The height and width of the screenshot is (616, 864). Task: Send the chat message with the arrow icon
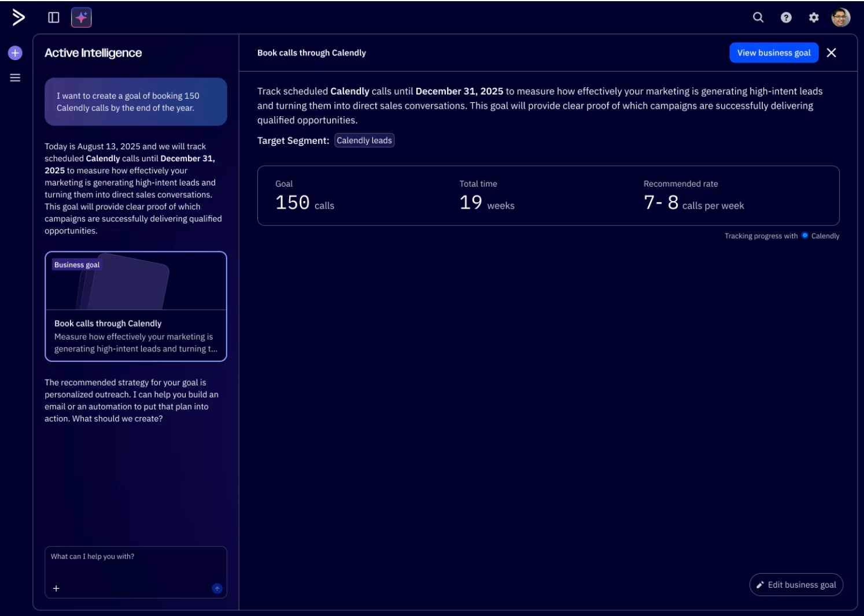point(216,588)
